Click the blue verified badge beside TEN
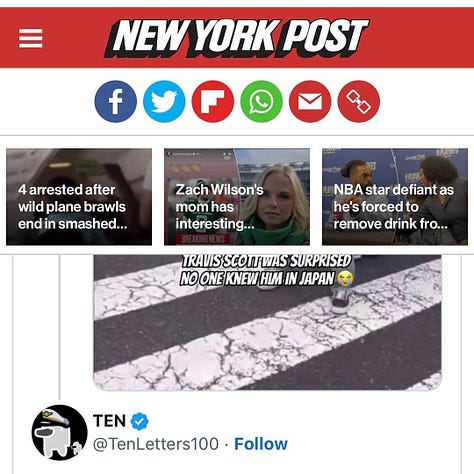The height and width of the screenshot is (474, 474). pyautogui.click(x=139, y=421)
